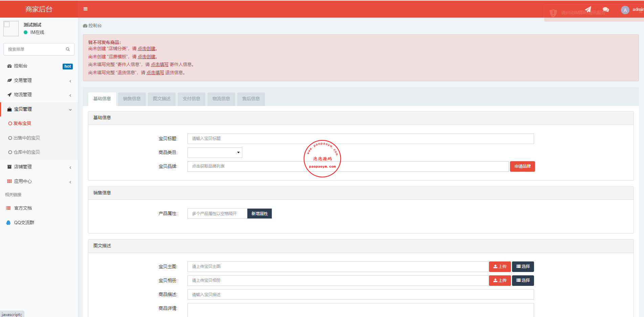Expand the 交易管理 sidebar menu
The width and height of the screenshot is (644, 317).
tap(39, 81)
